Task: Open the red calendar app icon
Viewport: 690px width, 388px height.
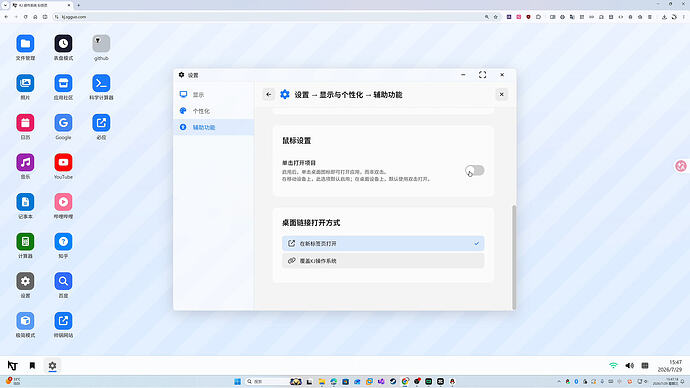Action: (x=25, y=123)
